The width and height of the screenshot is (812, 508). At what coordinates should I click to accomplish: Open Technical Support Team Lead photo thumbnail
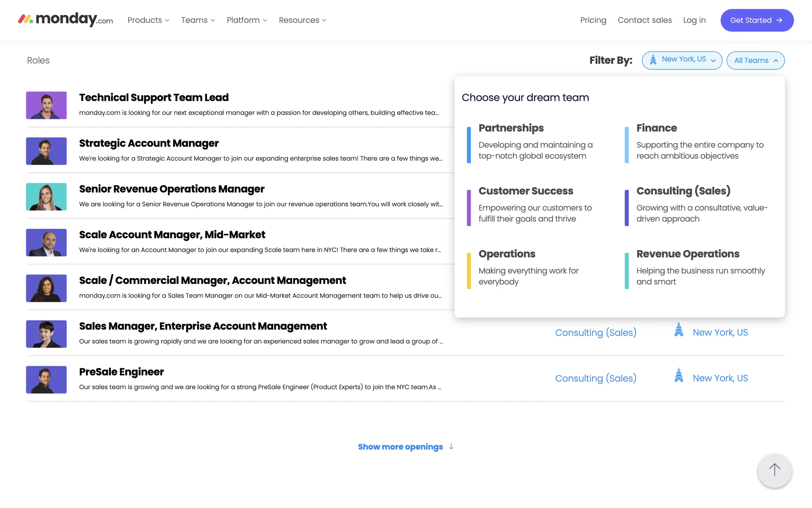[47, 105]
